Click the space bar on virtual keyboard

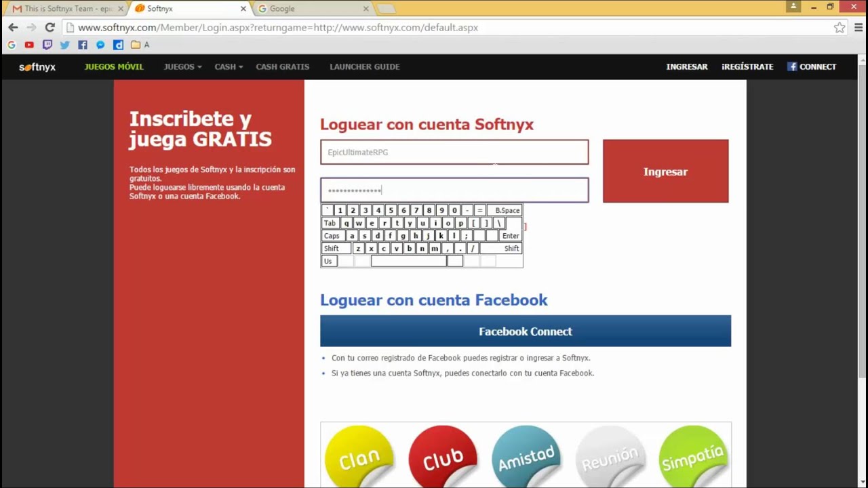(409, 261)
